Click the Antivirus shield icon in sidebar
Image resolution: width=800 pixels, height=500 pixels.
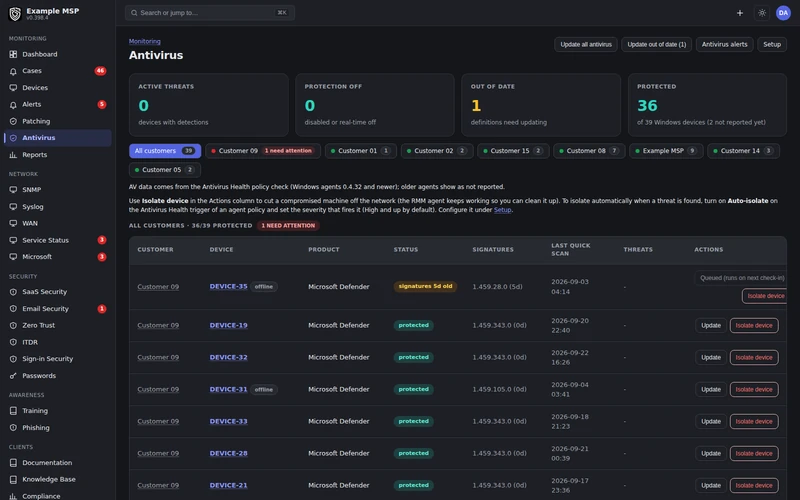coord(13,138)
